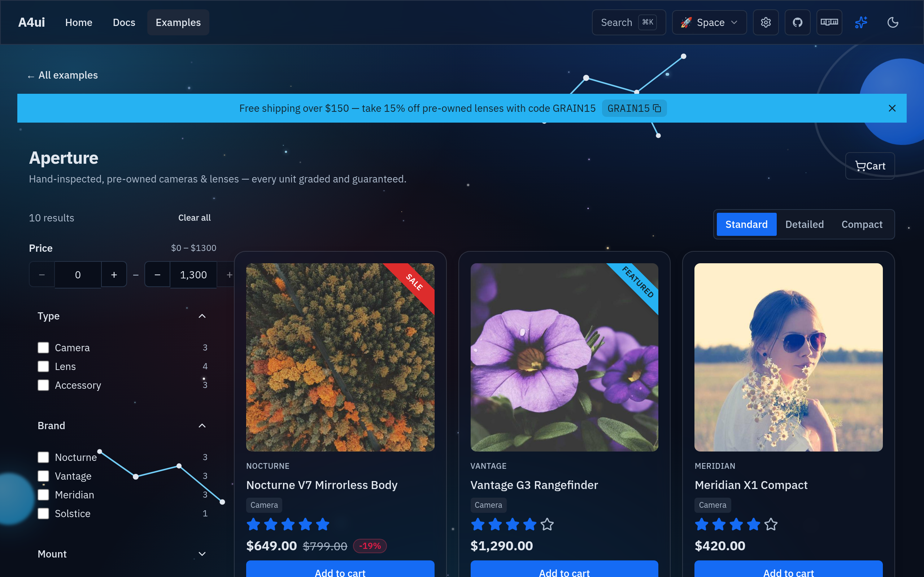Check the Lens type filter

click(43, 366)
